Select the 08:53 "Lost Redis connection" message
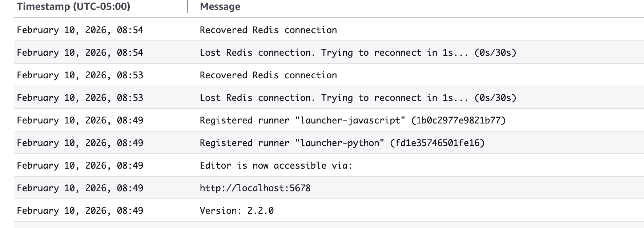Viewport: 644px width, 228px height. [358, 98]
